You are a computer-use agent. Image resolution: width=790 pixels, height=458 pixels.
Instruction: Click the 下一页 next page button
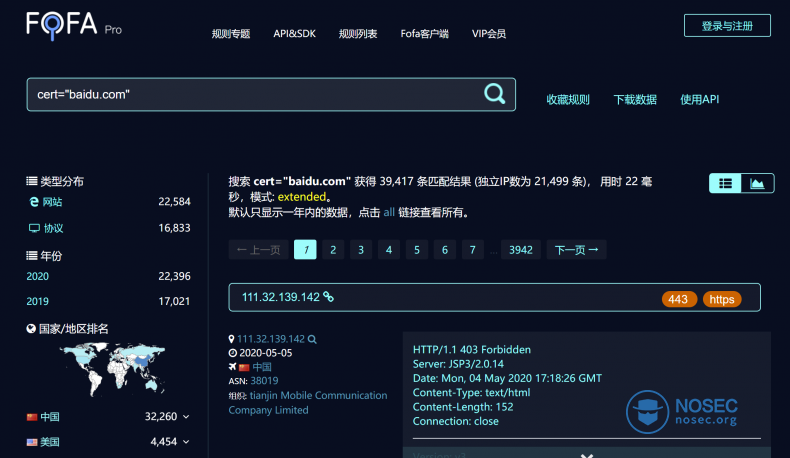click(x=576, y=249)
